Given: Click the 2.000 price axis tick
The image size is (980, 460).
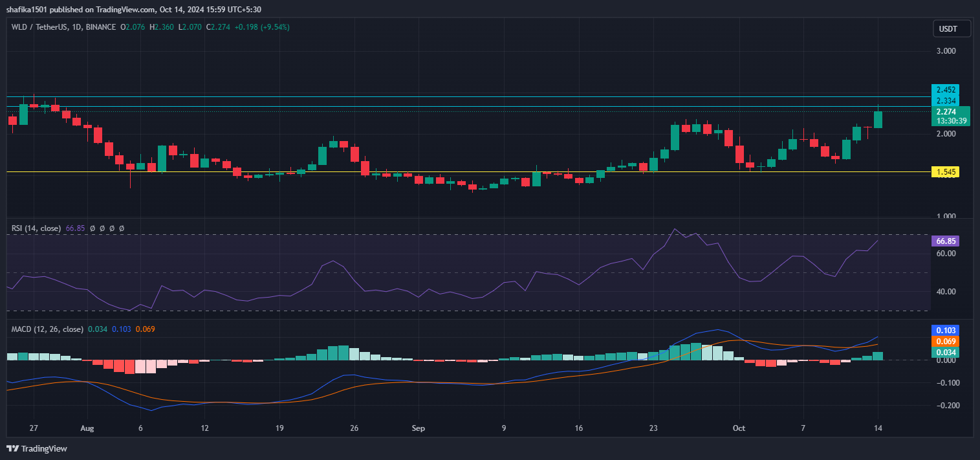Looking at the screenshot, I should pyautogui.click(x=946, y=134).
